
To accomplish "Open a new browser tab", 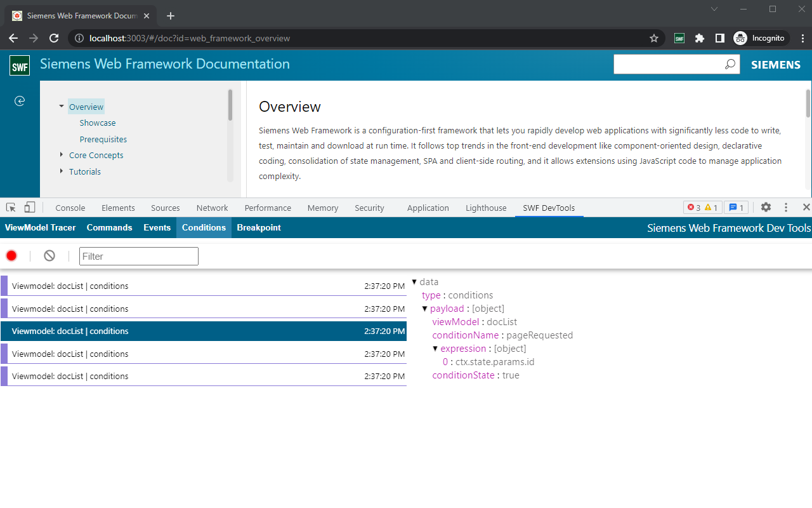I will (171, 16).
